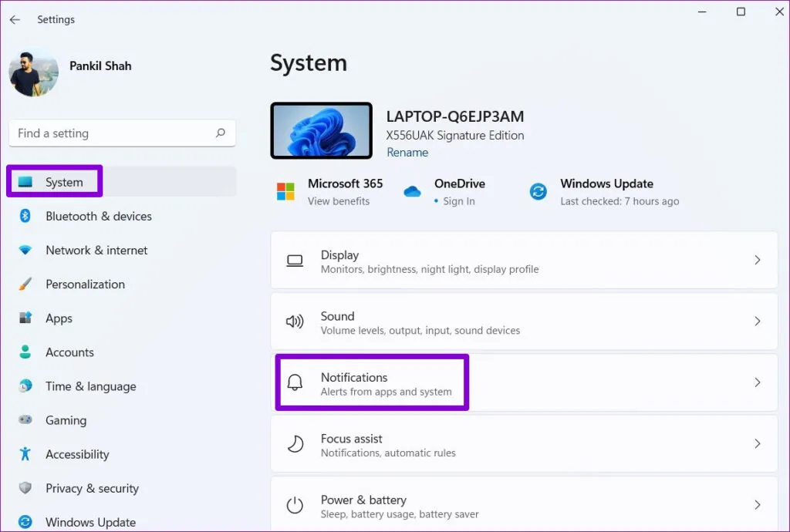The height and width of the screenshot is (532, 790).
Task: Click the Personalization paintbrush icon
Action: pos(25,285)
